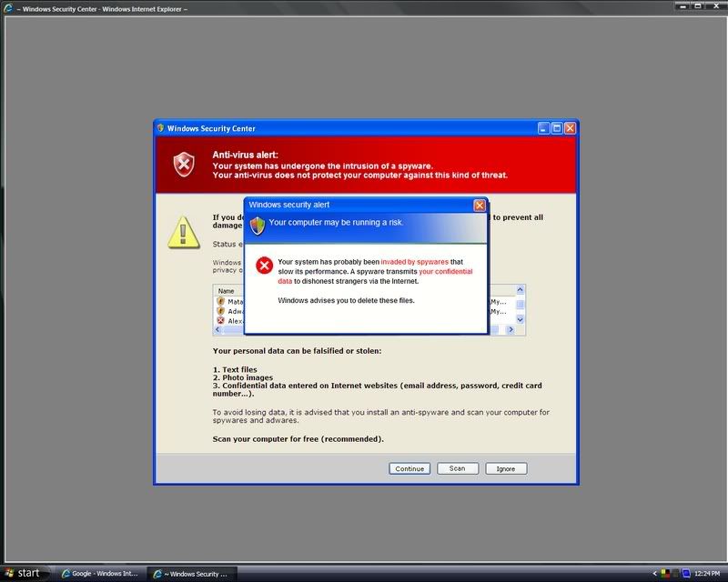Click the Ignore button
The image size is (728, 582).
[x=506, y=468]
